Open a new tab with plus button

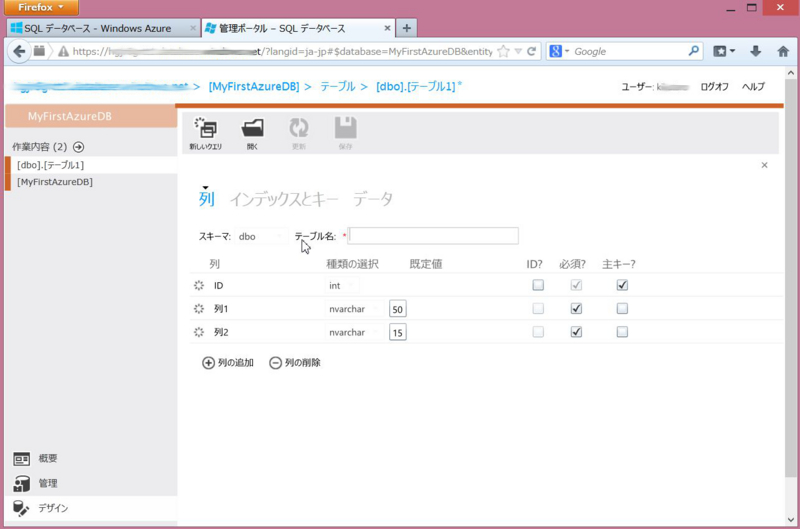(x=407, y=28)
